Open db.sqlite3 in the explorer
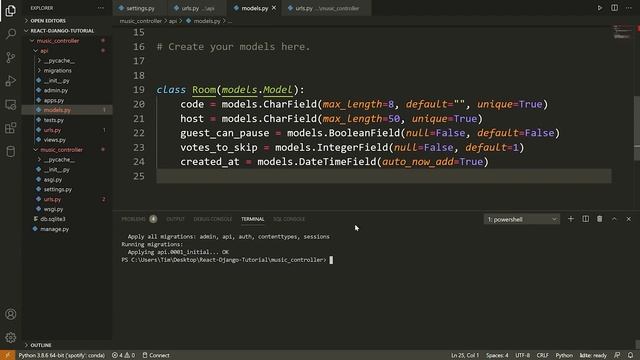The image size is (640, 360). [52, 219]
